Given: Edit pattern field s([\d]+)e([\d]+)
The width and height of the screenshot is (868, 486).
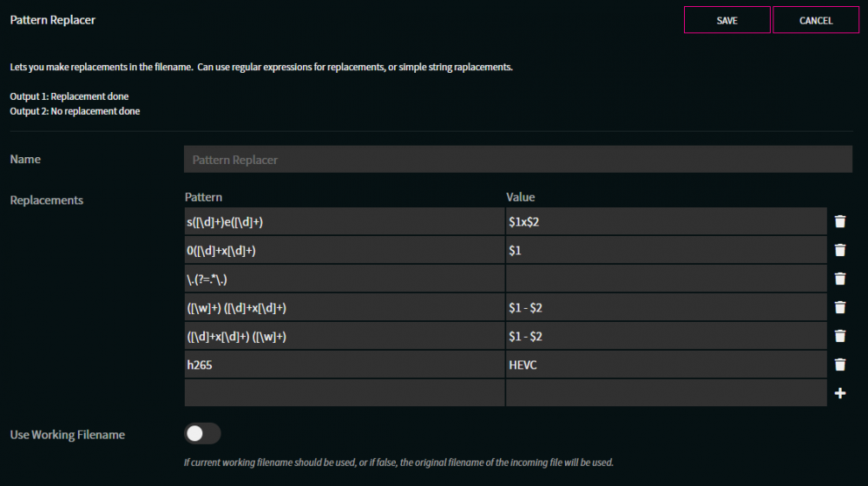Looking at the screenshot, I should [345, 222].
